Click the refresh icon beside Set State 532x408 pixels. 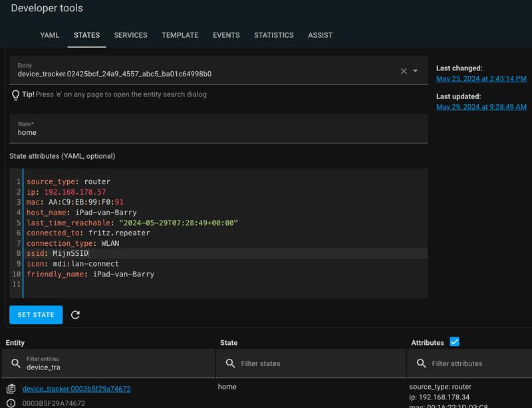coord(75,315)
